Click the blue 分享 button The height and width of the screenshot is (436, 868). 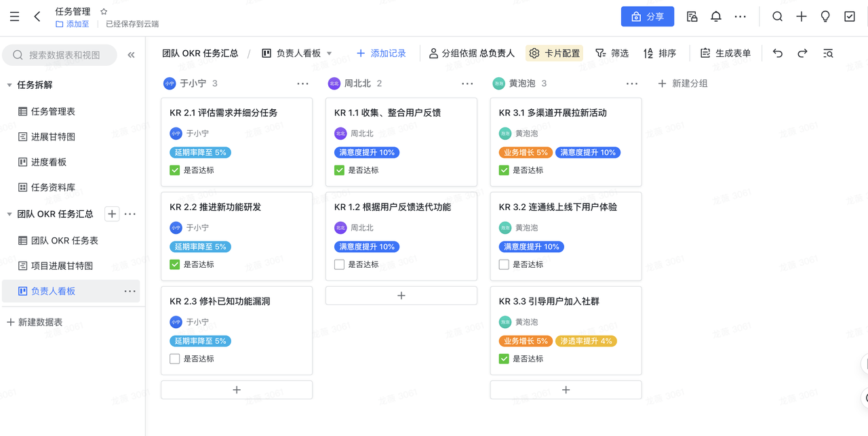(x=647, y=17)
